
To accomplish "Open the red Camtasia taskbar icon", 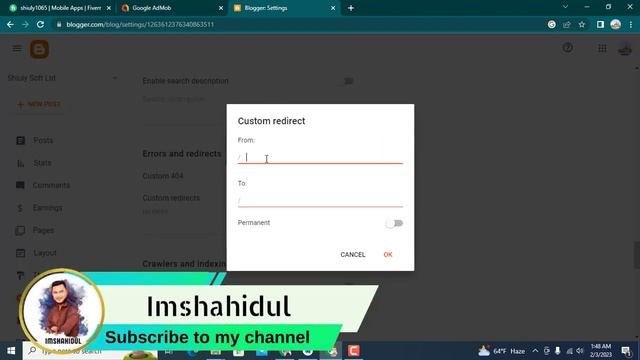I will pos(353,351).
